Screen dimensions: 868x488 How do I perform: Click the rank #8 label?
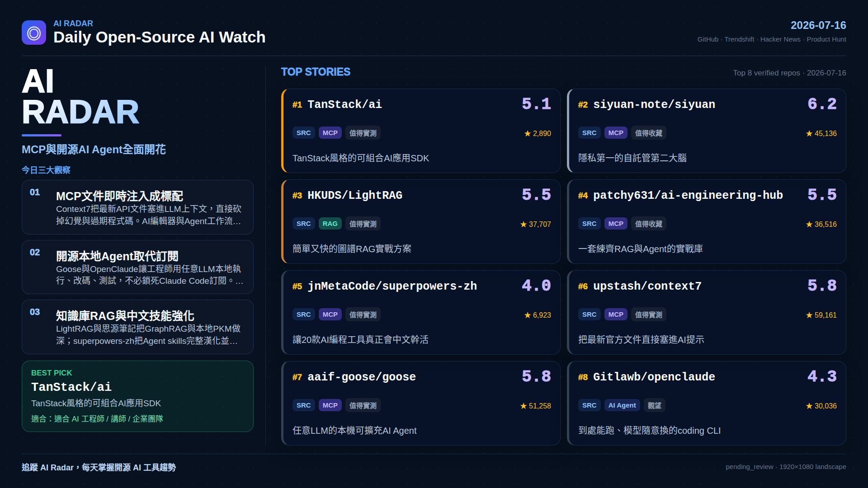583,377
